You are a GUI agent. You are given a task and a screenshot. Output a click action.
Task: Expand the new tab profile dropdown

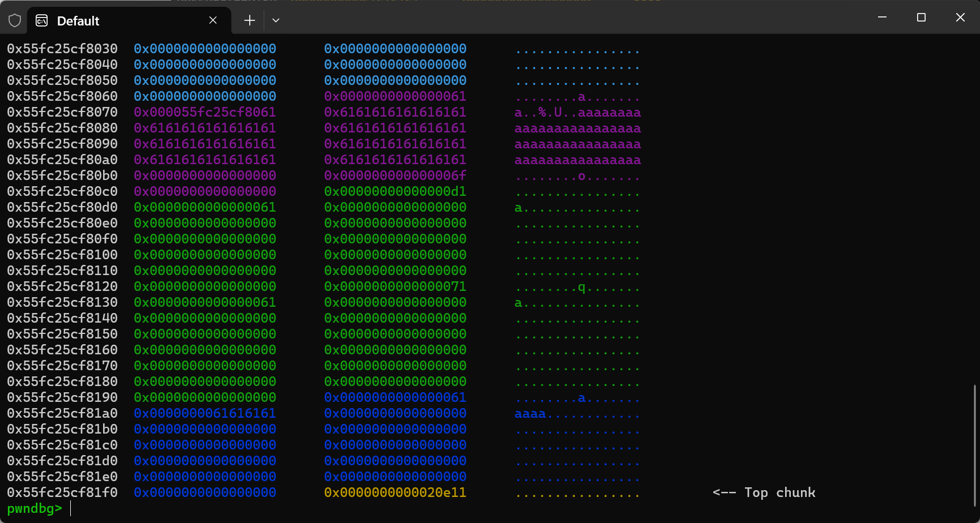(276, 20)
